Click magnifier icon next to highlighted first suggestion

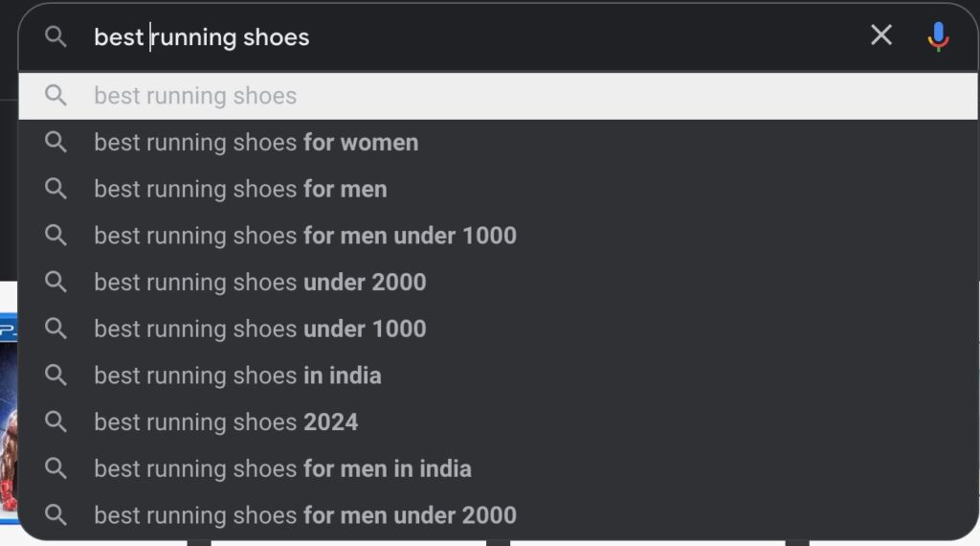(56, 96)
